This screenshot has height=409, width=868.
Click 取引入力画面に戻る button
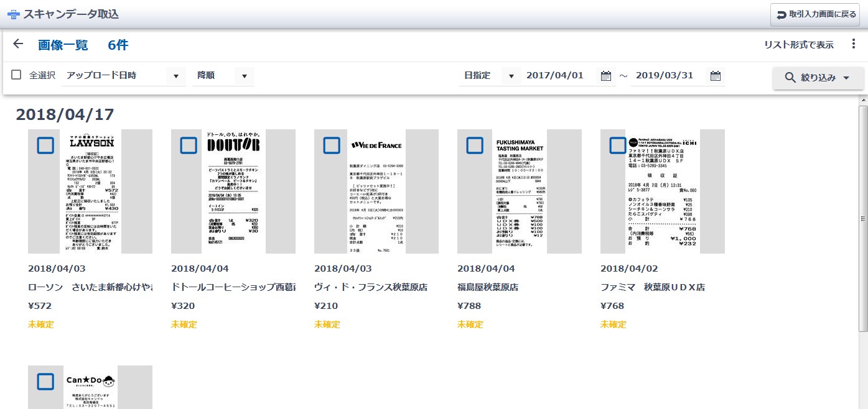coord(816,14)
